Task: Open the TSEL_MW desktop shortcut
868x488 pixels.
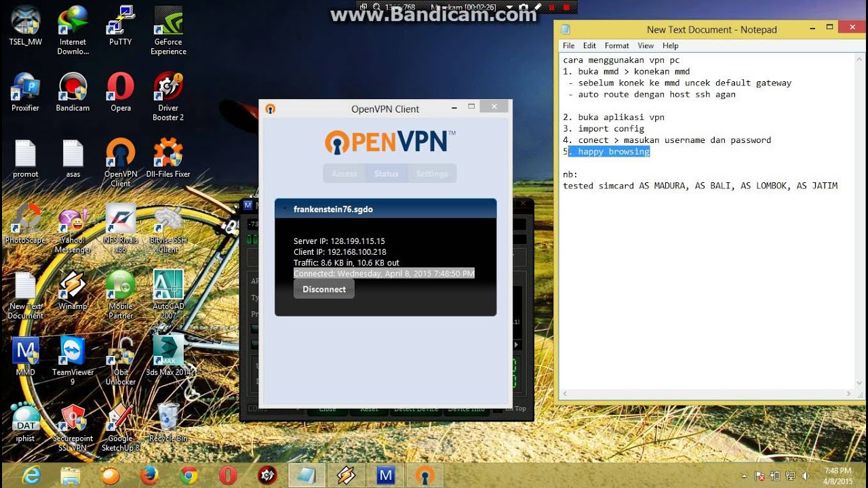Action: (26, 26)
